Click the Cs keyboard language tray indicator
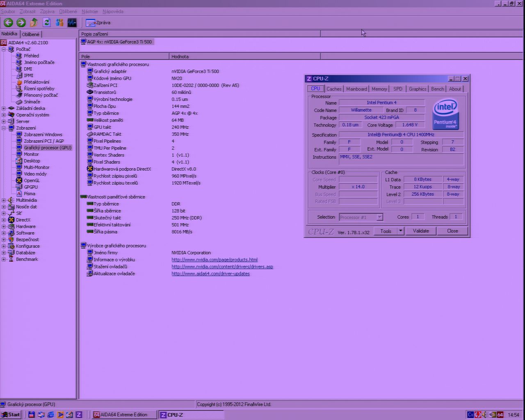Screen dimensions: 525x420 [470, 415]
